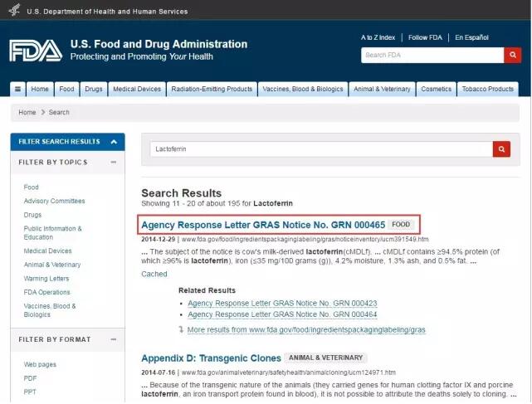Open the A to Z Index link
The height and width of the screenshot is (404, 532).
378,37
